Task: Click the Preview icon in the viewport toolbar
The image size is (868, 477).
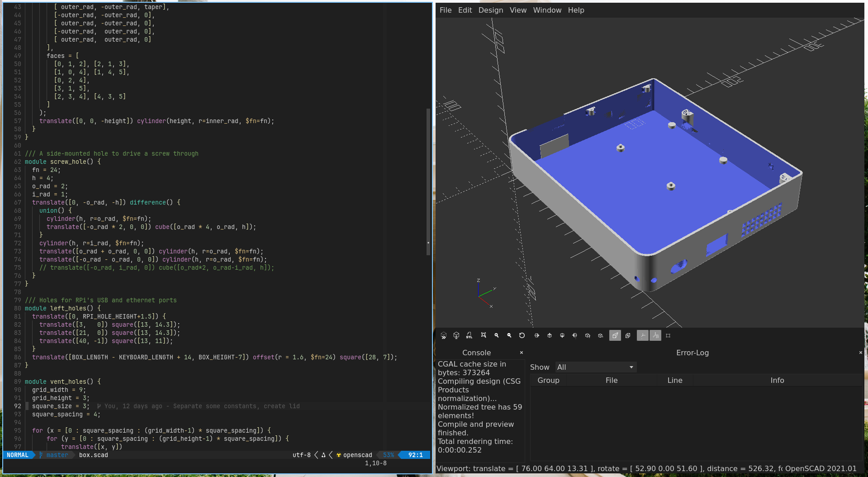Action: [443, 335]
